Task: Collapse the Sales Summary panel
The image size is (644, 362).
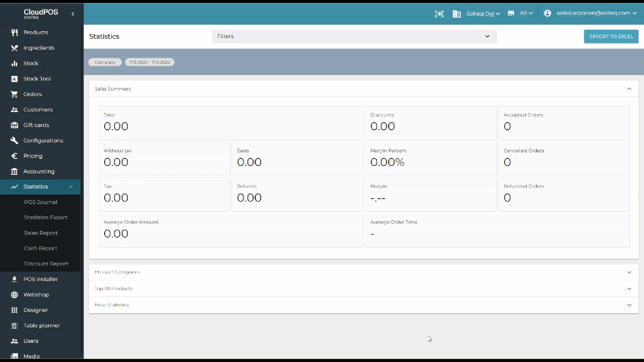Action: 629,88
